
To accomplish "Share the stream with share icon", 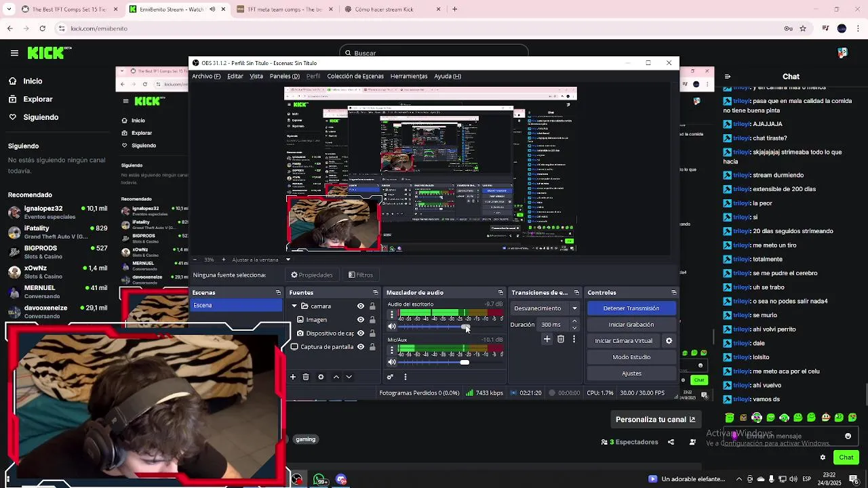I will point(671,442).
